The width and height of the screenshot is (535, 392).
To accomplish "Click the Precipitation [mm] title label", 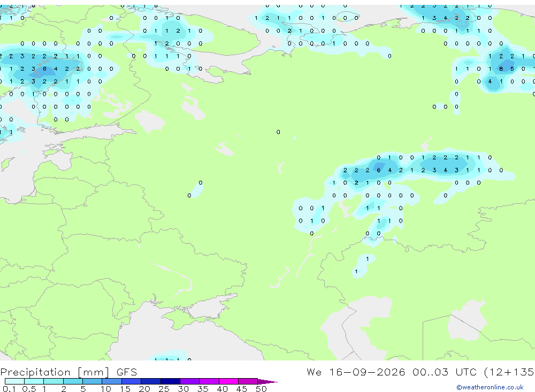I will pos(55,372).
